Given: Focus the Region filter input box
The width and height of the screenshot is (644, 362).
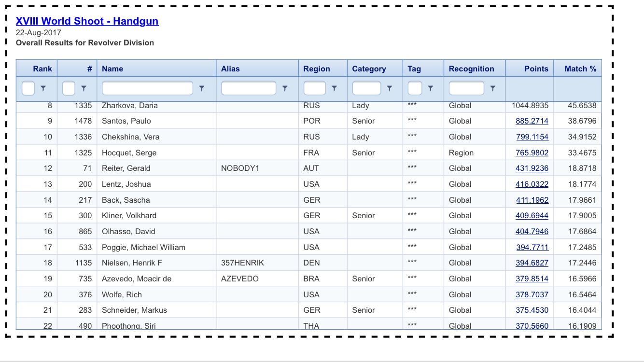Looking at the screenshot, I should click(315, 88).
